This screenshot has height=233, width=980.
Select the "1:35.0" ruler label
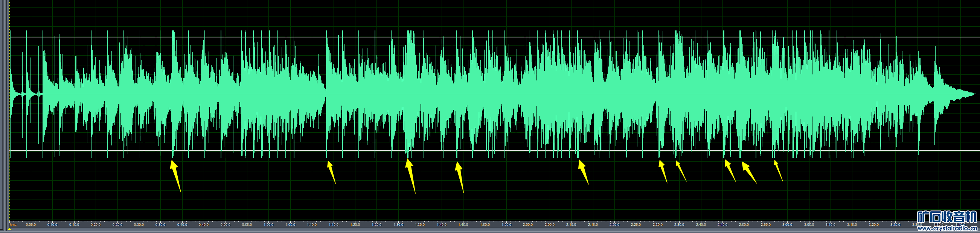(420, 225)
